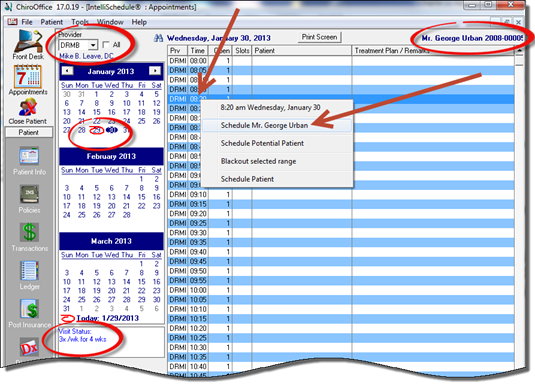Open the Appointments calendar icon
Image resolution: width=535 pixels, height=387 pixels.
28,76
